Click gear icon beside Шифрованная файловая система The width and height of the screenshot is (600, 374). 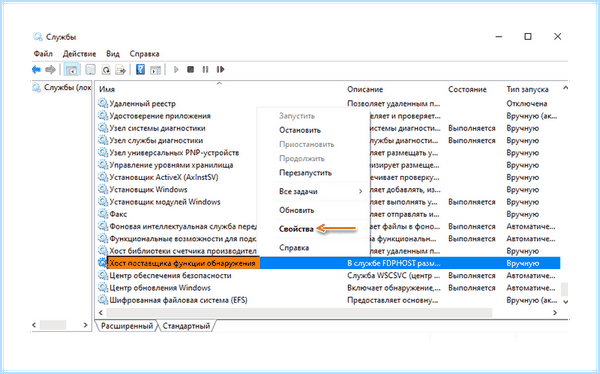(103, 300)
